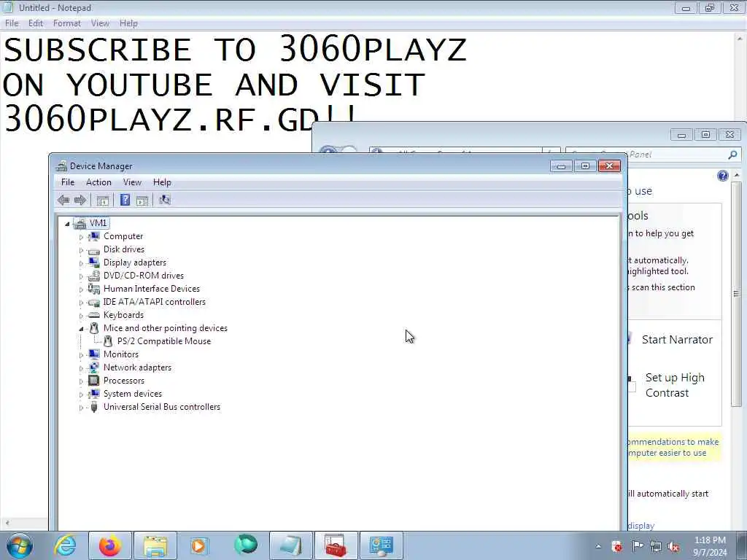Open Device Manager View menu

tap(132, 182)
